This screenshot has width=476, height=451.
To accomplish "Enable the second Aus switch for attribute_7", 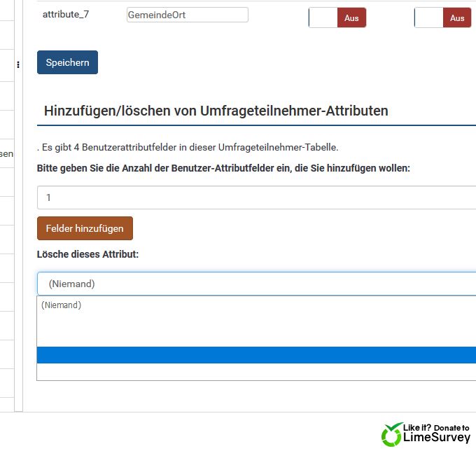I will coord(442,18).
